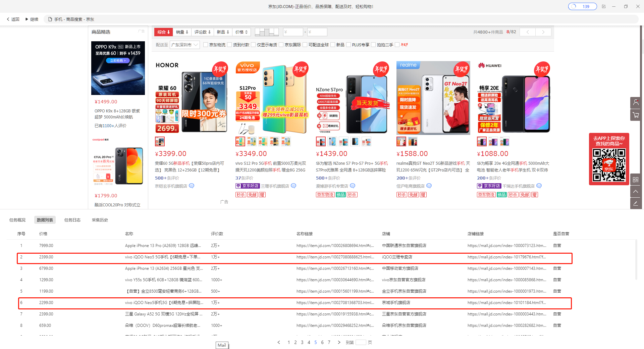This screenshot has width=644, height=349.
Task: Go to page 3 of data list
Action: tap(302, 342)
